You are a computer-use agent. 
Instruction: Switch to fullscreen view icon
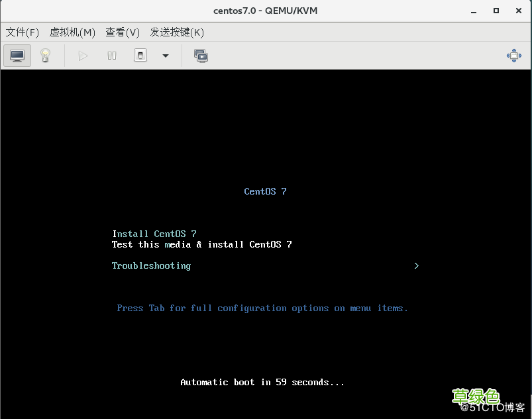tap(513, 56)
